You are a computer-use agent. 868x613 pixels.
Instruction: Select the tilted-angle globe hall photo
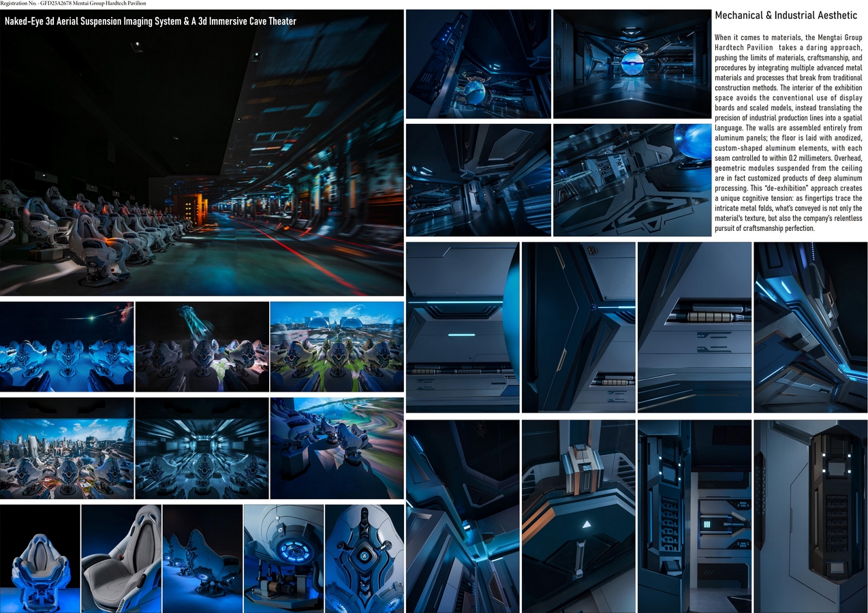pyautogui.click(x=478, y=64)
